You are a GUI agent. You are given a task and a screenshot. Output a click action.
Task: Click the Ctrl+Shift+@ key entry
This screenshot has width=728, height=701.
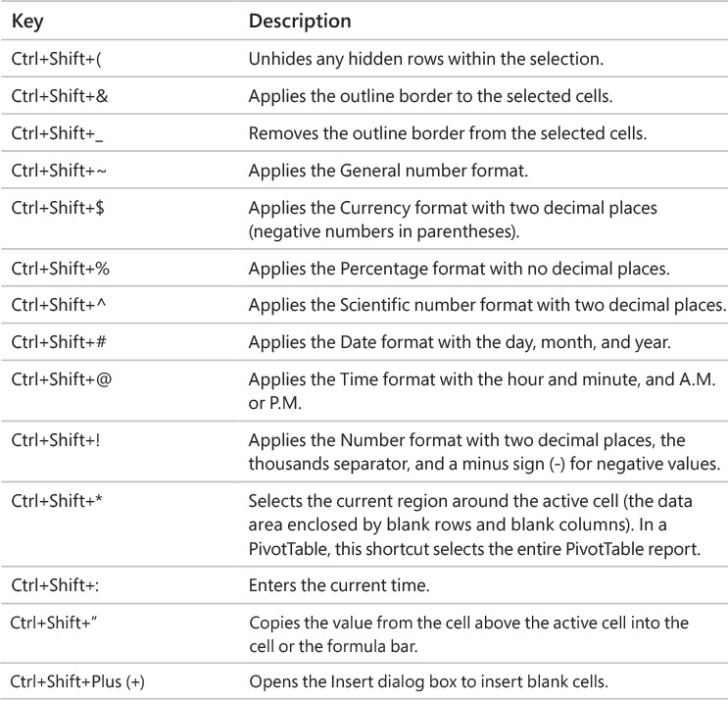pyautogui.click(x=62, y=379)
